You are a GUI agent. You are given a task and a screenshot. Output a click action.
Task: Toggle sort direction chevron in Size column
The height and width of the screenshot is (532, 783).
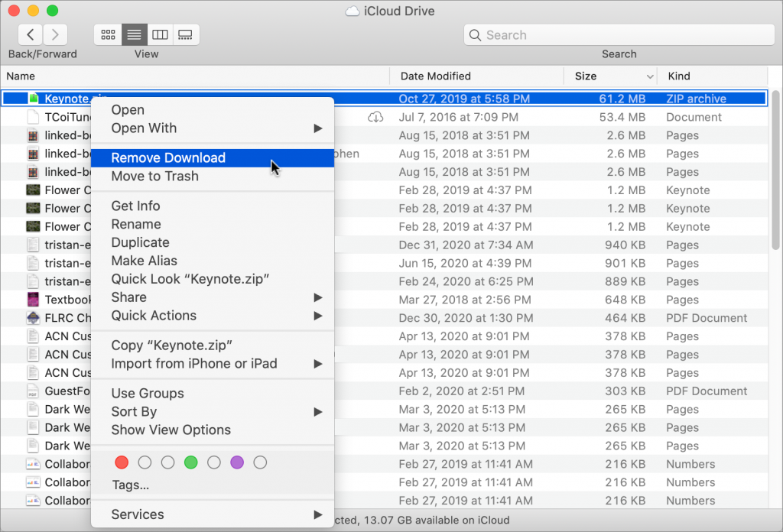pyautogui.click(x=650, y=76)
